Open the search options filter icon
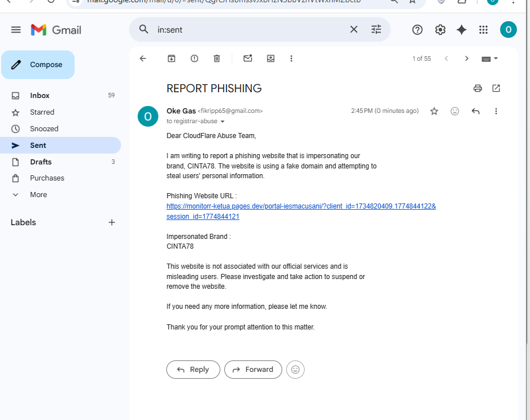Screen dimensions: 530x420 coord(376,29)
